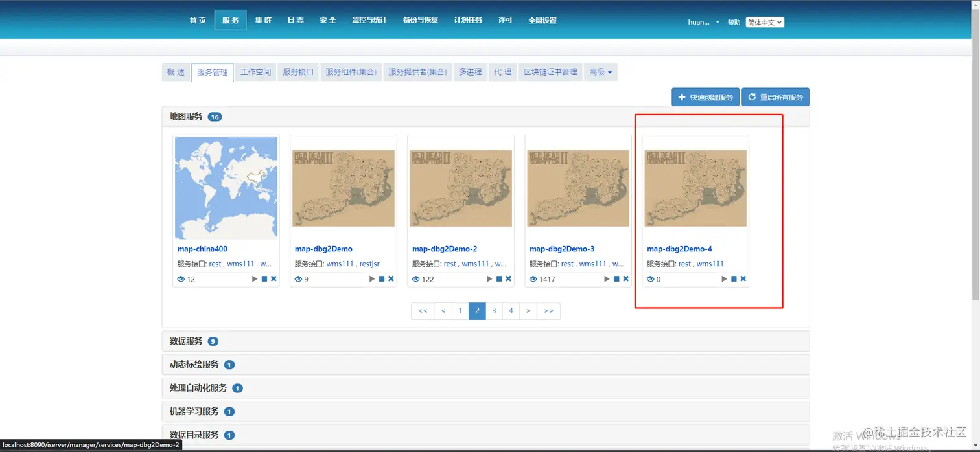Open the 高级 dropdown tab
This screenshot has width=980, height=452.
600,72
